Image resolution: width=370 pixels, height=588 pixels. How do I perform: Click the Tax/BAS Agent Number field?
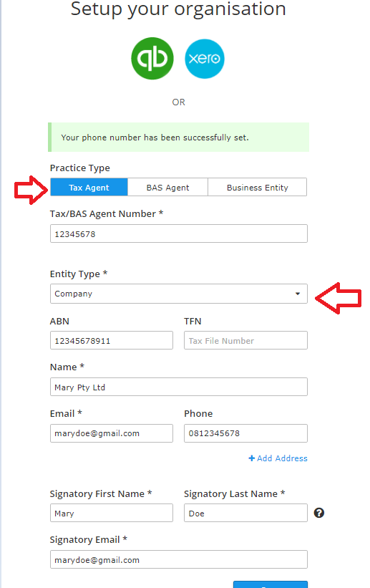(179, 233)
